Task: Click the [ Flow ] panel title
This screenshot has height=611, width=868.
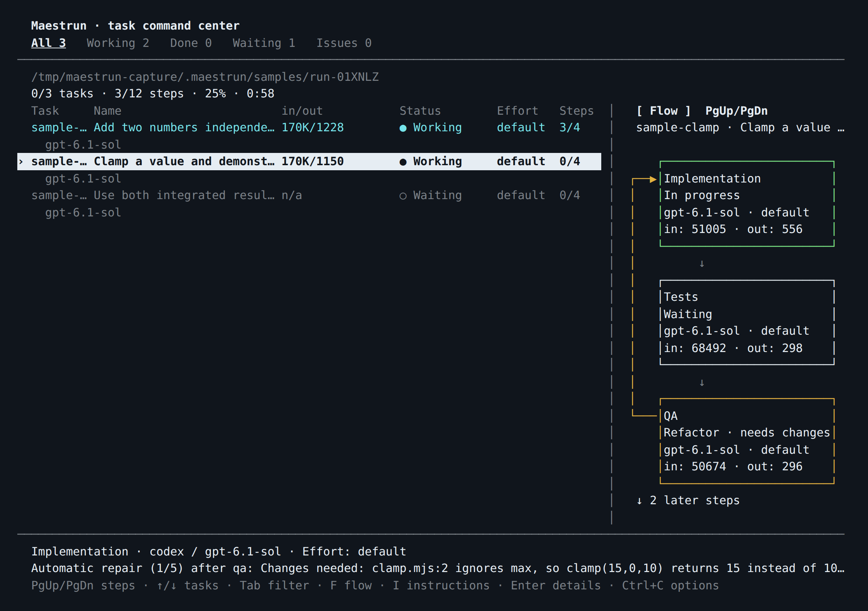Action: [x=664, y=111]
